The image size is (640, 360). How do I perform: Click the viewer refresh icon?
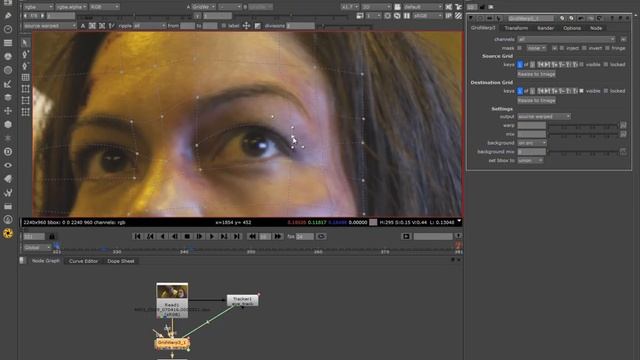click(397, 16)
